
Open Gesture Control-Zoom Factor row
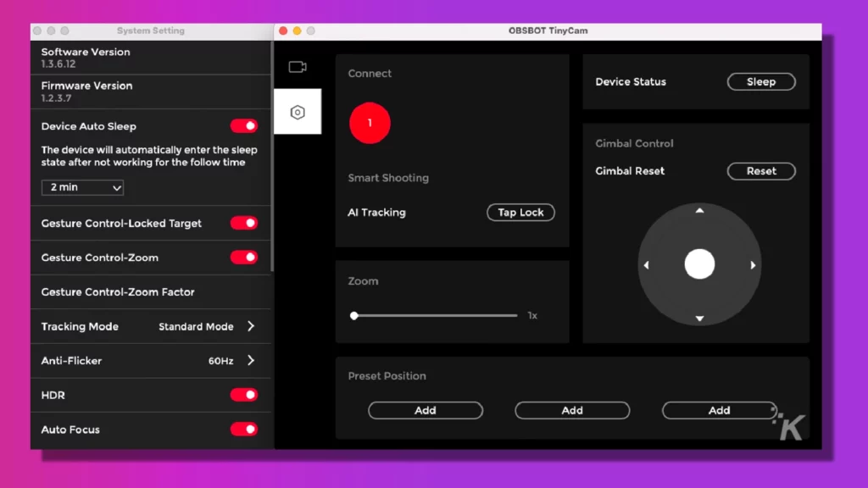[151, 292]
